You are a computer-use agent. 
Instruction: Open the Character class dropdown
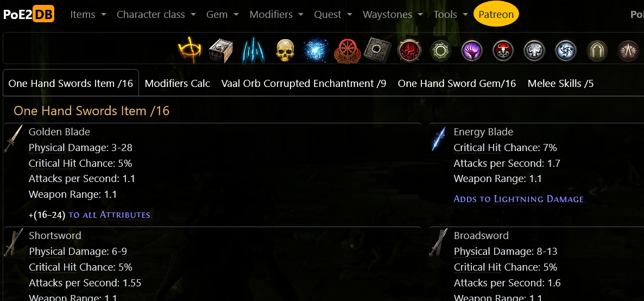(x=156, y=14)
